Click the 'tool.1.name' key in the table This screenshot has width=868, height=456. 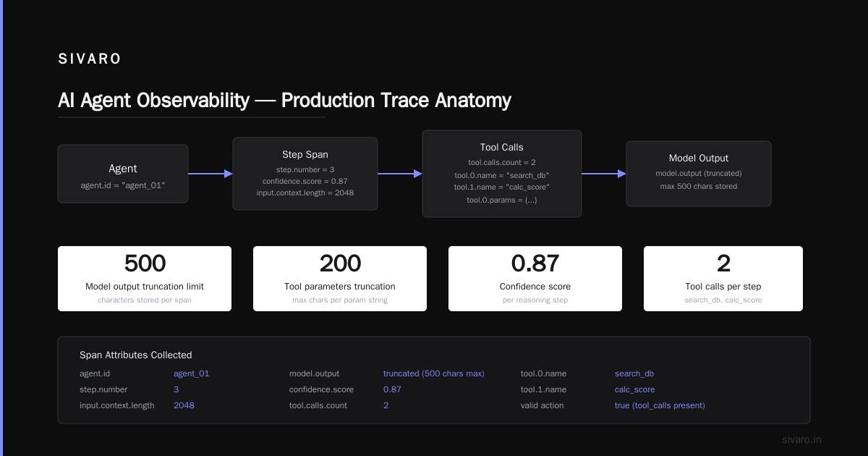pos(544,389)
